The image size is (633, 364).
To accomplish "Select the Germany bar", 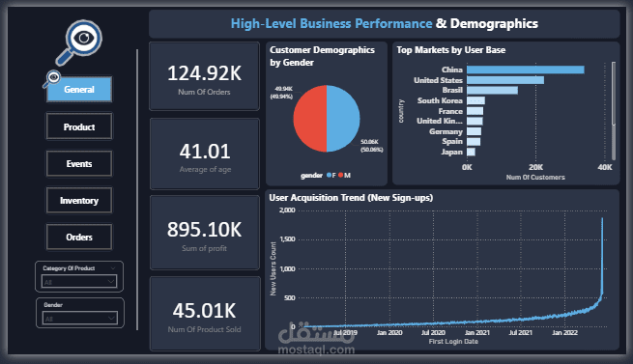I will click(474, 131).
